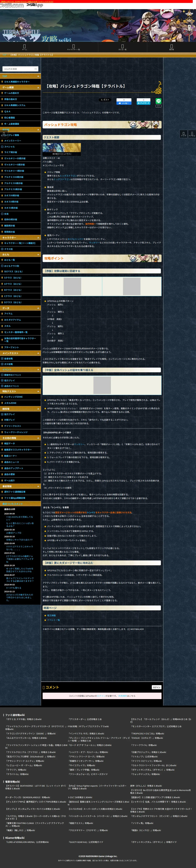This screenshot has width=196, height=868.
Task: Click the ファミ通App logo at the top
Action: tap(35, 5)
